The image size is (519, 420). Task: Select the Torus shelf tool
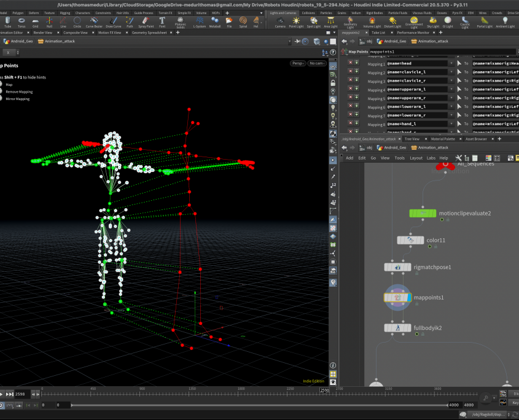click(x=22, y=22)
